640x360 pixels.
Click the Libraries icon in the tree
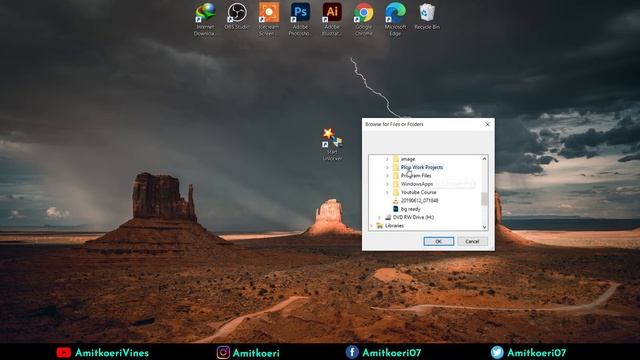tap(380, 226)
